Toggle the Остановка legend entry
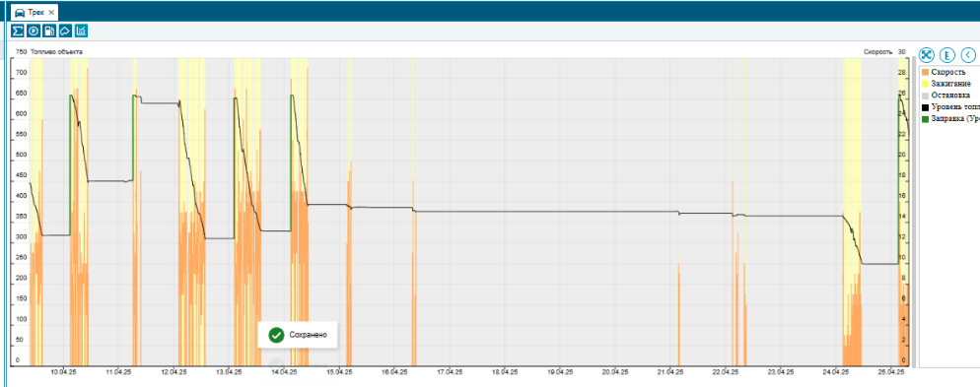The image size is (980, 387). pos(950,96)
